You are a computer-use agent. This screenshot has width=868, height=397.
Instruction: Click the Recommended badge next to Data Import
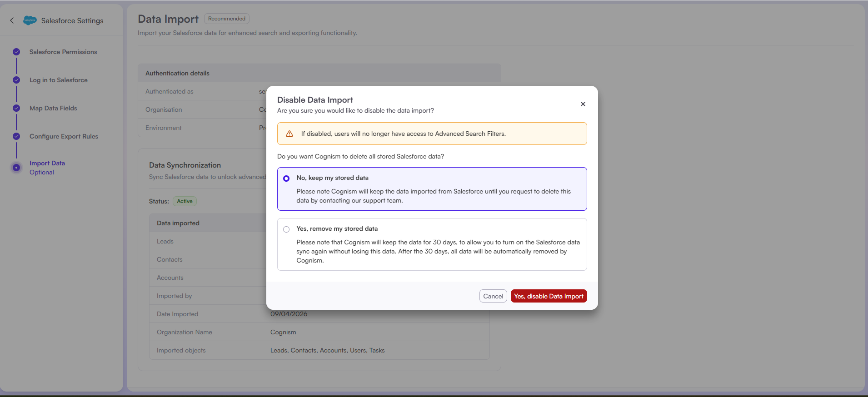pyautogui.click(x=226, y=19)
